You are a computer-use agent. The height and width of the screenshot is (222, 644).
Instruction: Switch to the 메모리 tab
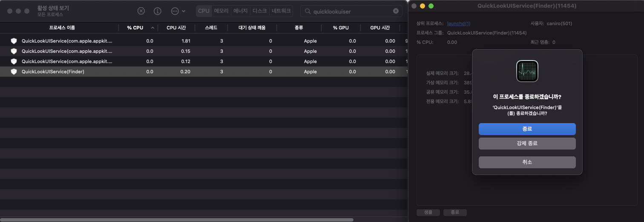point(221,11)
